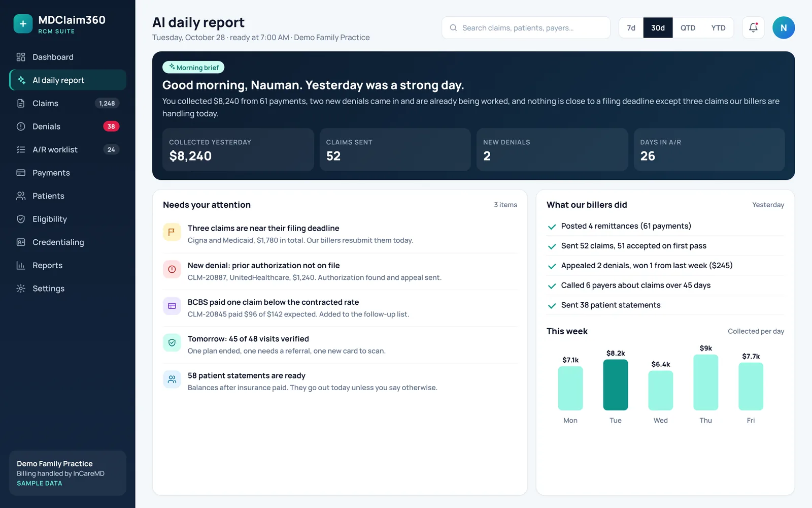The height and width of the screenshot is (508, 812).
Task: Click the BCBS underpayment card icon
Action: click(172, 306)
